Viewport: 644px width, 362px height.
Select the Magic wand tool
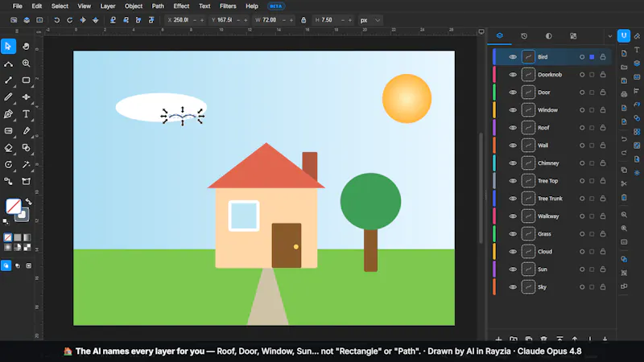[26, 165]
